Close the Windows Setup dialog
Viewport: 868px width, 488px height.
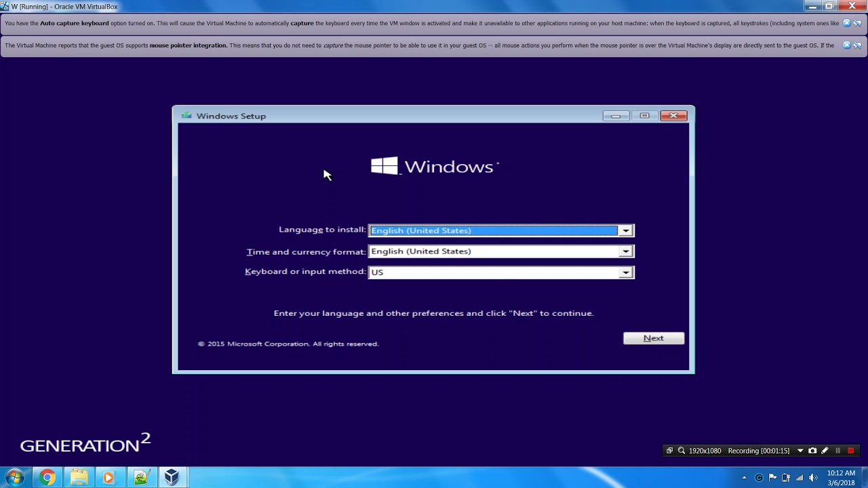673,116
